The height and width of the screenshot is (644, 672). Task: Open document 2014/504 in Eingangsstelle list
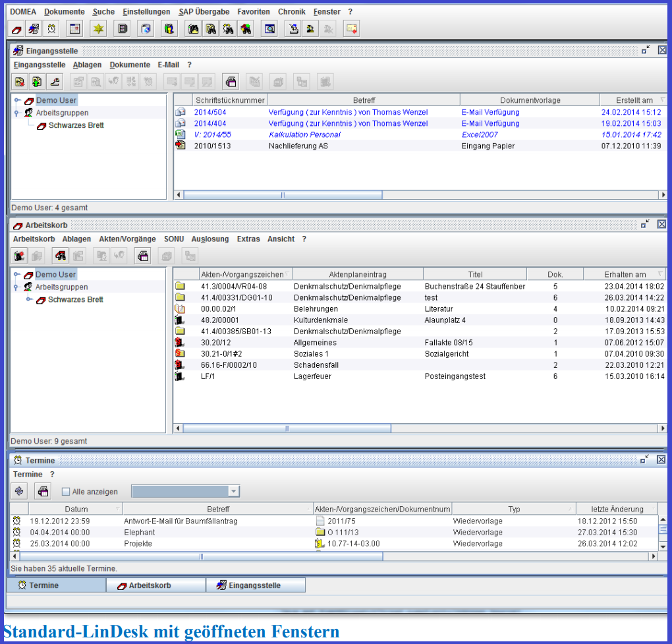coord(210,112)
